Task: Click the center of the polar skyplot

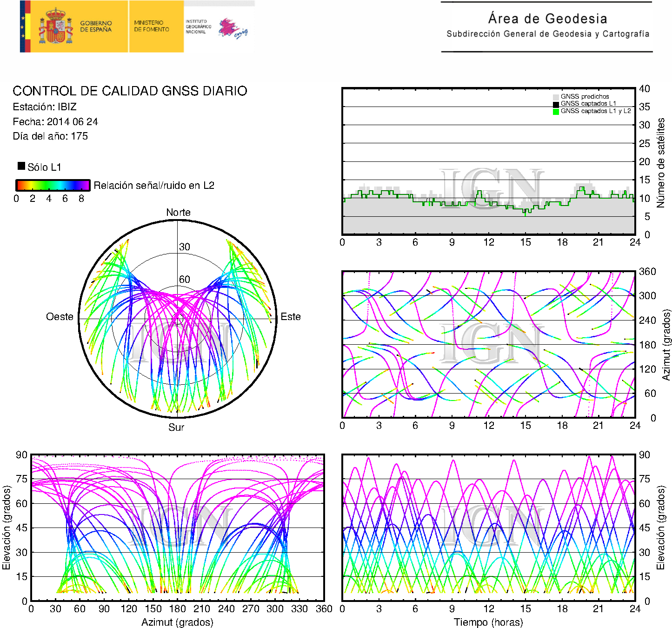Action: [177, 319]
